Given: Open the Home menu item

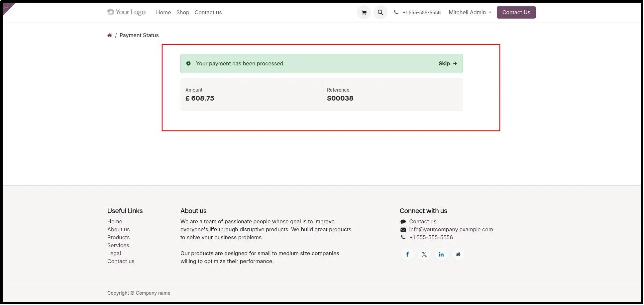Looking at the screenshot, I should 163,12.
